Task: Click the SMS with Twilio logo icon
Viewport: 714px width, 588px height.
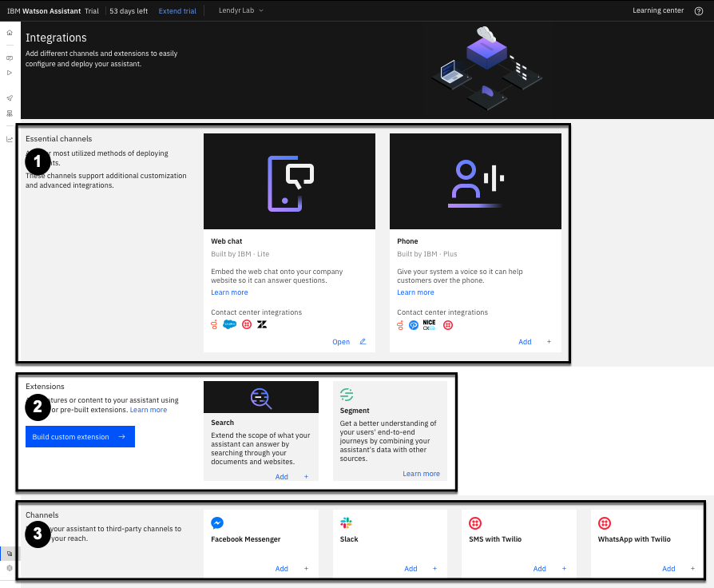Action: point(475,523)
